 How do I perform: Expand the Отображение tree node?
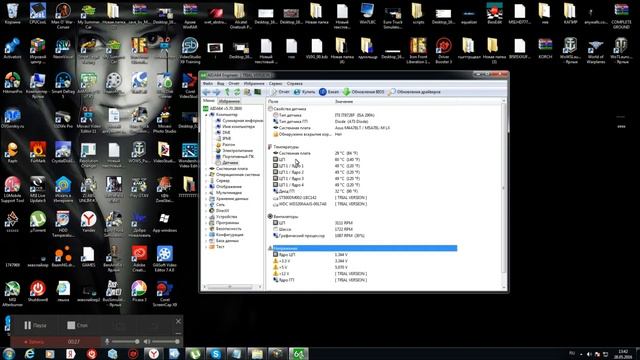click(206, 187)
